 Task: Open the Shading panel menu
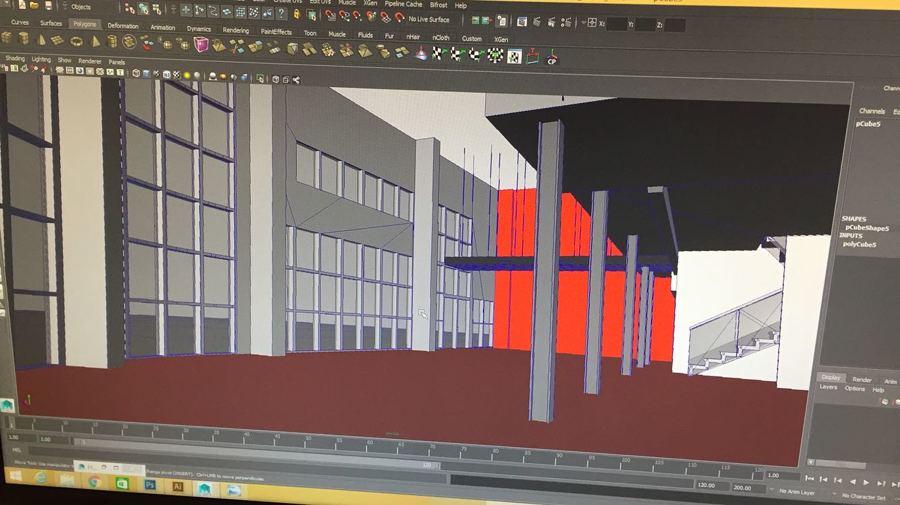tap(15, 59)
